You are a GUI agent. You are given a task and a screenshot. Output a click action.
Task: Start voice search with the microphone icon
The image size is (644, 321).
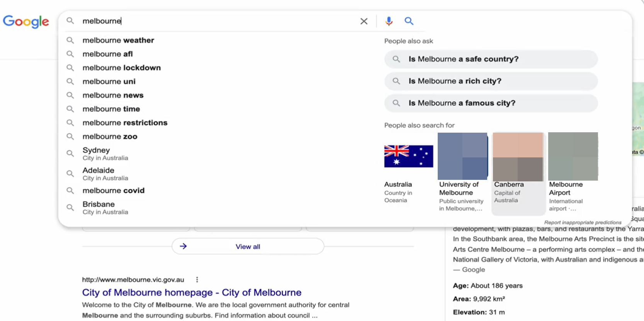click(389, 21)
